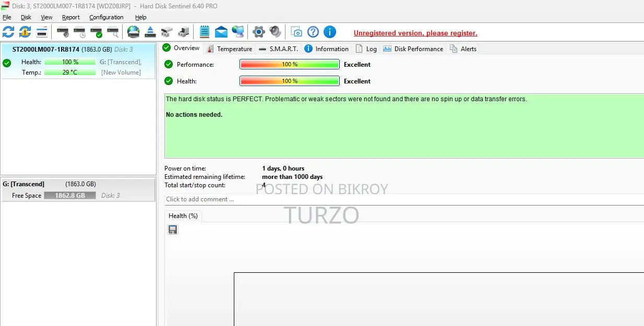Open the Log tab
644x326 pixels.
point(366,49)
